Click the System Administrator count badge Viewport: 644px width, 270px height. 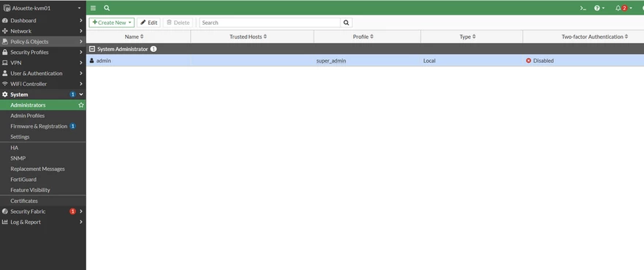click(154, 49)
